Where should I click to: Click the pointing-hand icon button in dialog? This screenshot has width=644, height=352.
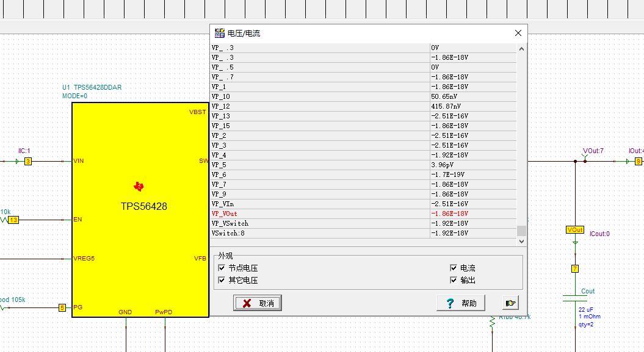tap(510, 303)
